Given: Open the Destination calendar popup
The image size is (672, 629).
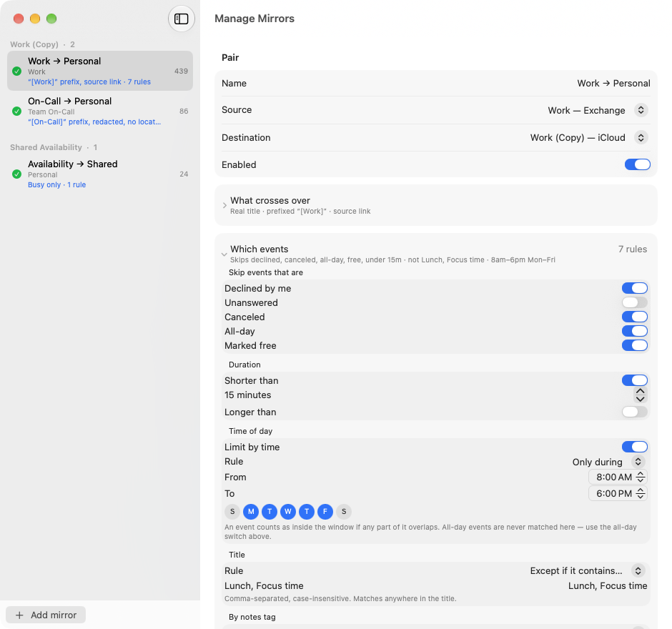Looking at the screenshot, I should coord(641,137).
